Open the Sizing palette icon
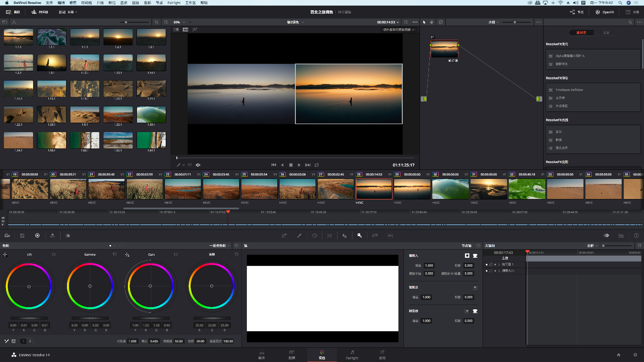The width and height of the screenshot is (644, 362). pyautogui.click(x=375, y=235)
